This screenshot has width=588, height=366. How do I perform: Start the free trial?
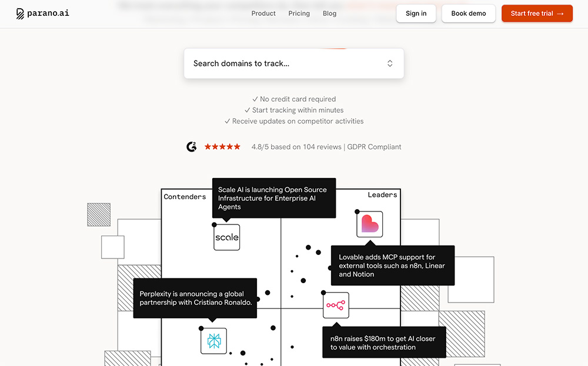pyautogui.click(x=537, y=14)
